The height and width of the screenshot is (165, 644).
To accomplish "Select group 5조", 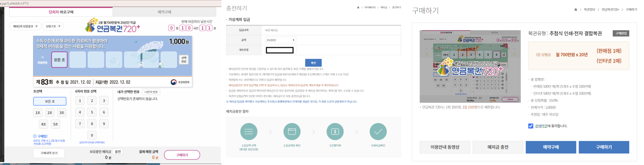I will pos(55,124).
